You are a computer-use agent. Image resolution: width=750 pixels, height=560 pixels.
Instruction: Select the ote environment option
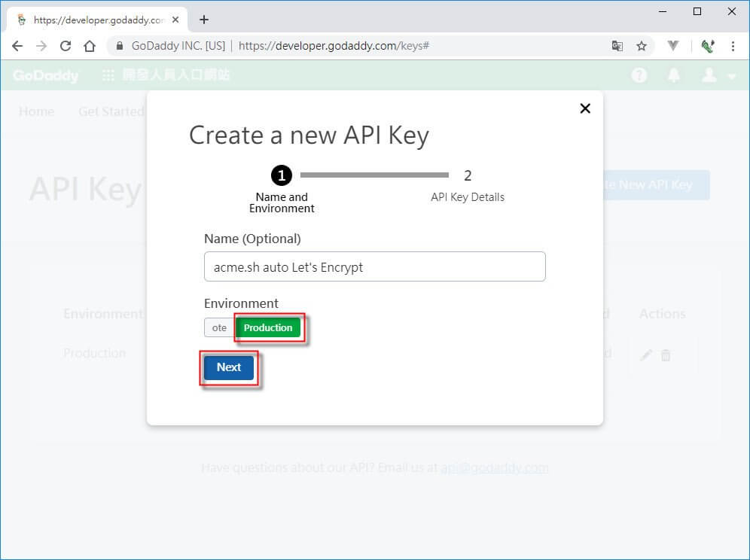click(x=219, y=327)
